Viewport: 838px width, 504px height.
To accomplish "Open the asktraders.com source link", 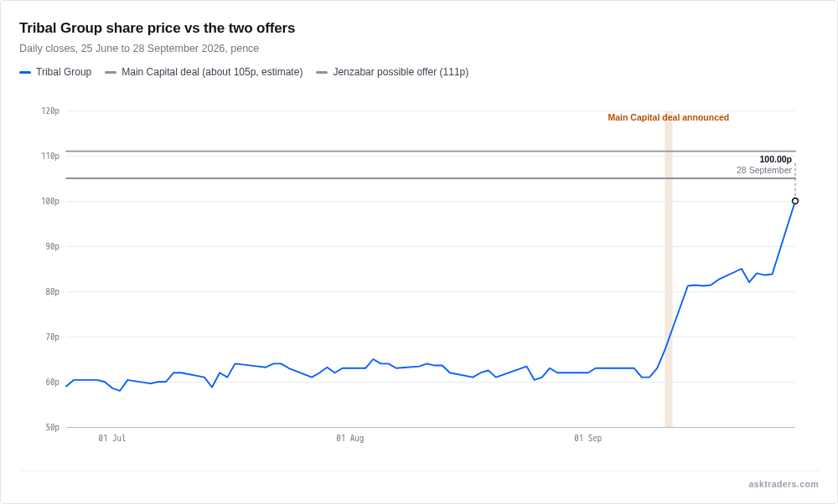I will coord(784,484).
